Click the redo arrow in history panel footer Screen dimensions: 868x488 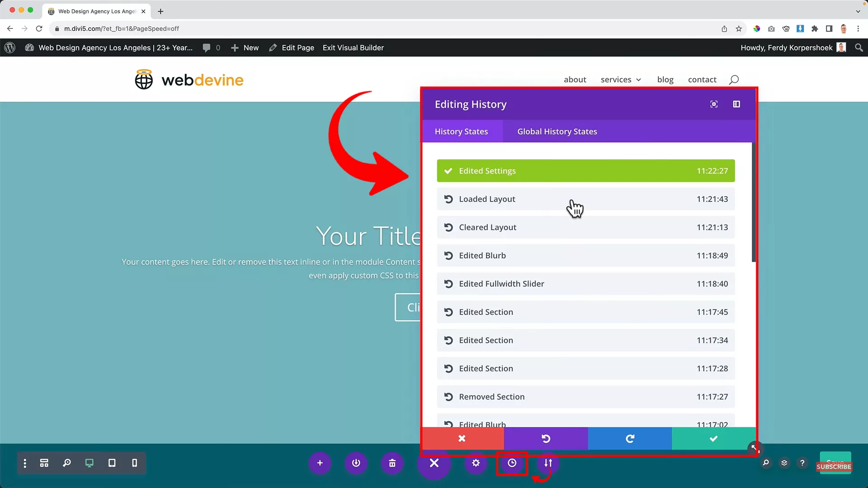(630, 438)
